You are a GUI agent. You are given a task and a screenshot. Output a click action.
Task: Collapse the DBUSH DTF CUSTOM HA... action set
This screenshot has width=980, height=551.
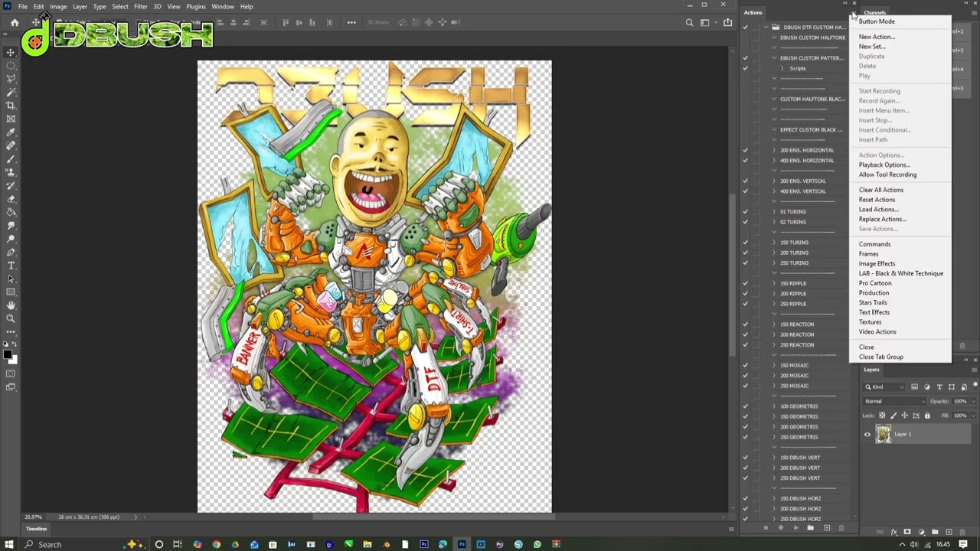coord(766,27)
